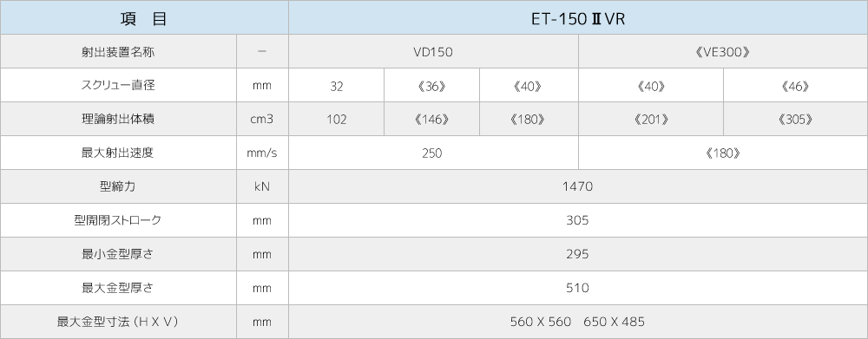This screenshot has width=868, height=339.
Task: Select the 《VE300》 injection unit cell
Action: pyautogui.click(x=723, y=52)
